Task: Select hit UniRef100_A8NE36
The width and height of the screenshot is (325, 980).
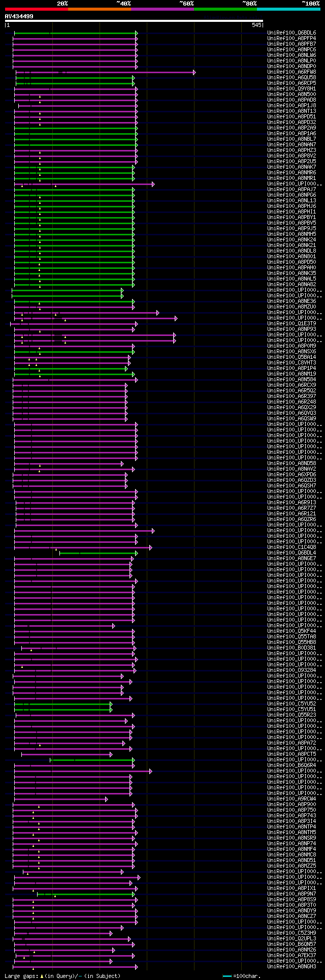Action: pyautogui.click(x=291, y=301)
